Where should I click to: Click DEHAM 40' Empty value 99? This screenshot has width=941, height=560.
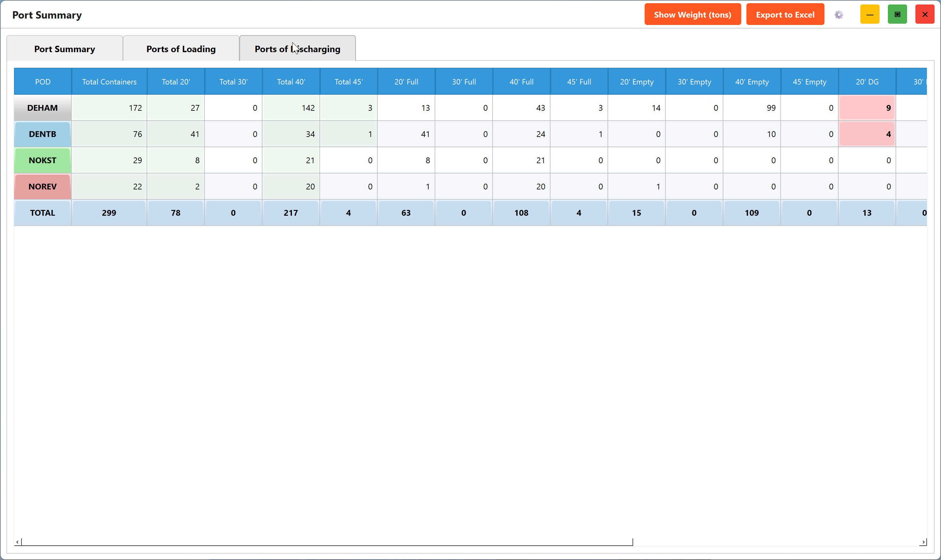(x=752, y=108)
